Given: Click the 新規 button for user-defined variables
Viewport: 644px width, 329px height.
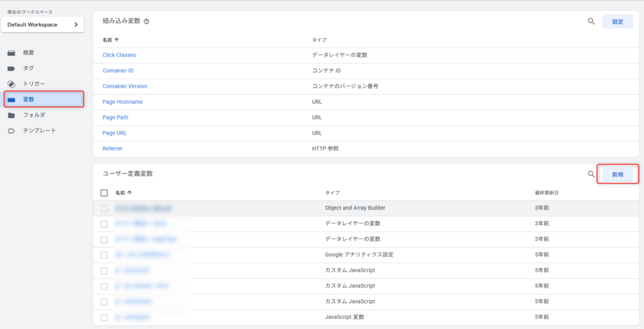Looking at the screenshot, I should pos(617,174).
